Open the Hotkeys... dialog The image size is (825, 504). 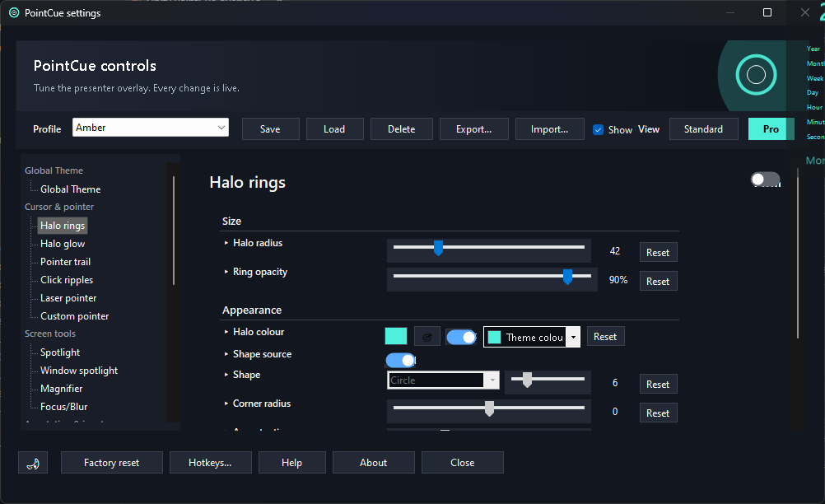tap(211, 463)
